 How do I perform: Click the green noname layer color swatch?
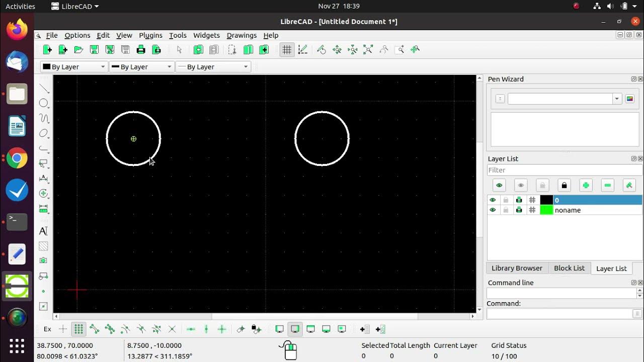(546, 210)
